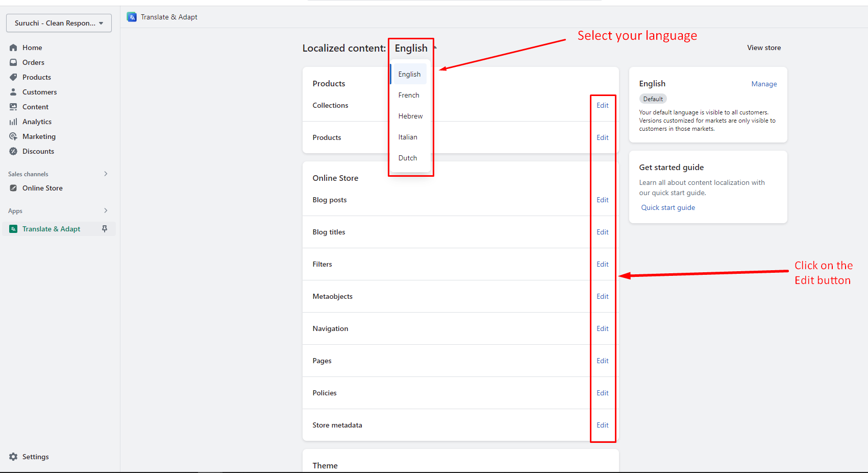Click the View store button
868x473 pixels.
[x=764, y=48]
